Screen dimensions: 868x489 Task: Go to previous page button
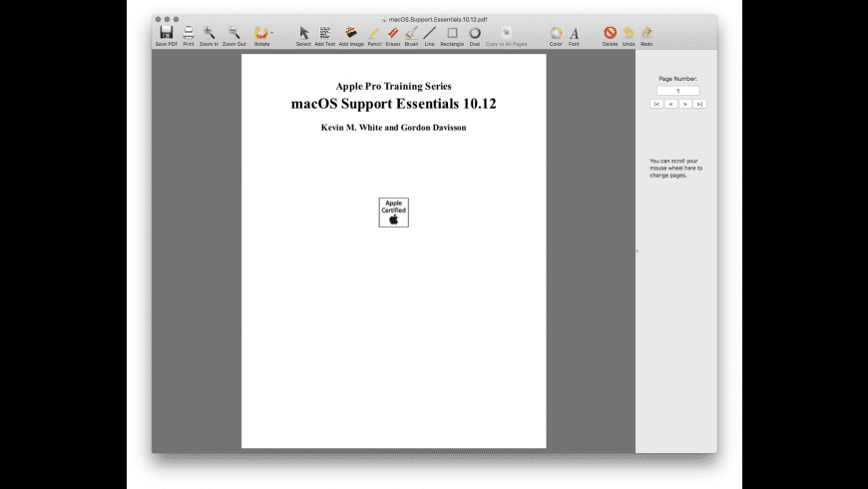pyautogui.click(x=670, y=104)
